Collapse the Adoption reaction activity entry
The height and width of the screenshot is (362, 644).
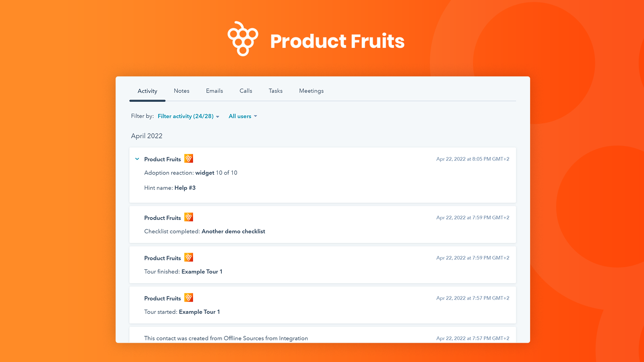[x=137, y=159]
